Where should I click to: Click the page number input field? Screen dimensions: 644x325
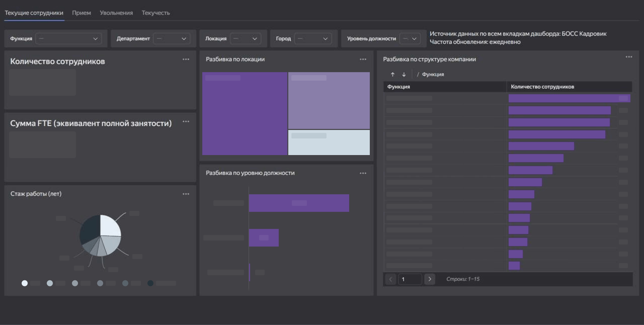410,279
